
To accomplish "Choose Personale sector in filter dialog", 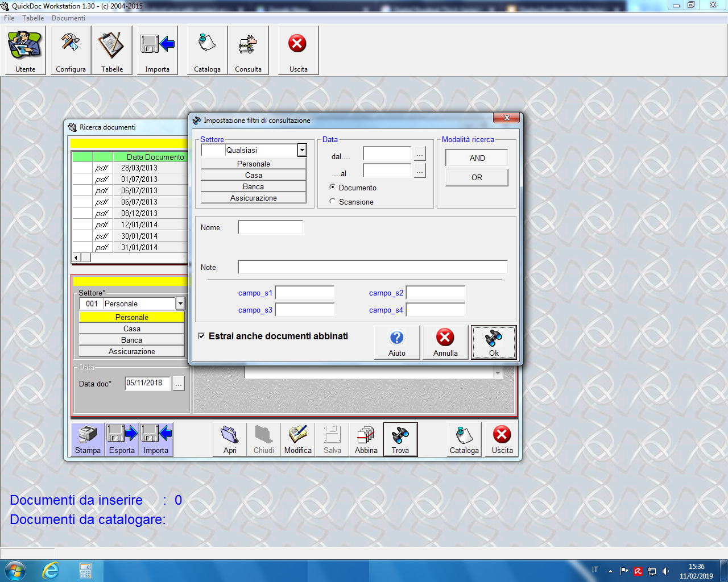I will [254, 164].
